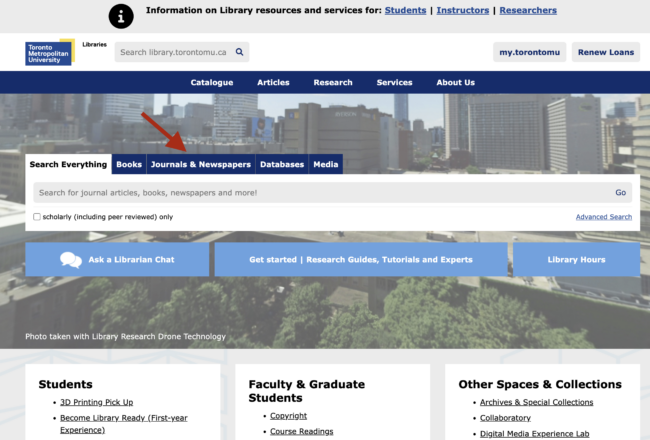Open the Services menu
The height and width of the screenshot is (440, 650).
point(394,82)
